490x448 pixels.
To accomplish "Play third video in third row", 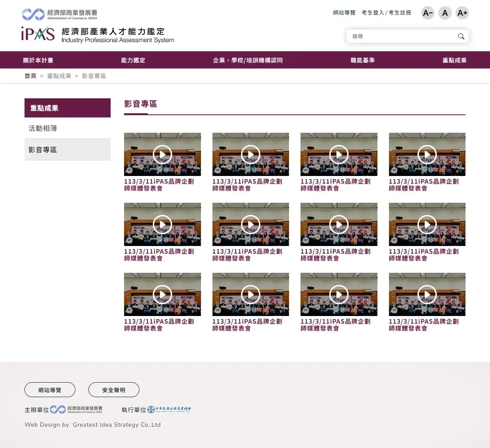I will coord(339,295).
